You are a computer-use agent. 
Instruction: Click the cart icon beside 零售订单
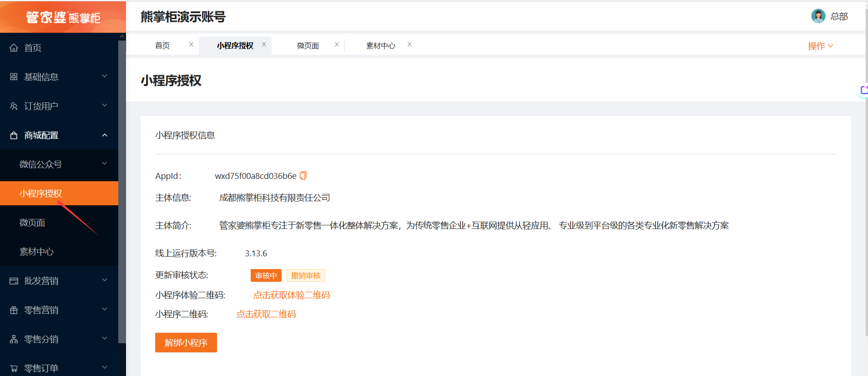[14, 368]
